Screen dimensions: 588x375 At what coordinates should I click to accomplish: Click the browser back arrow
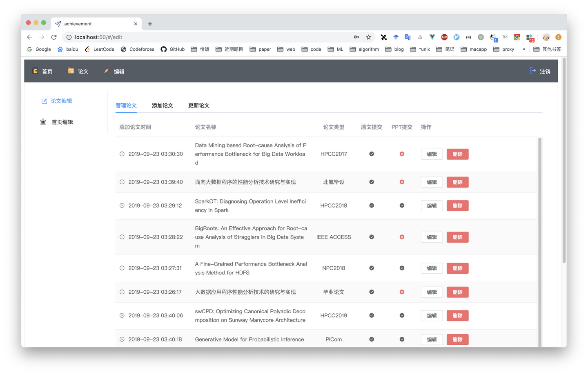pyautogui.click(x=29, y=37)
